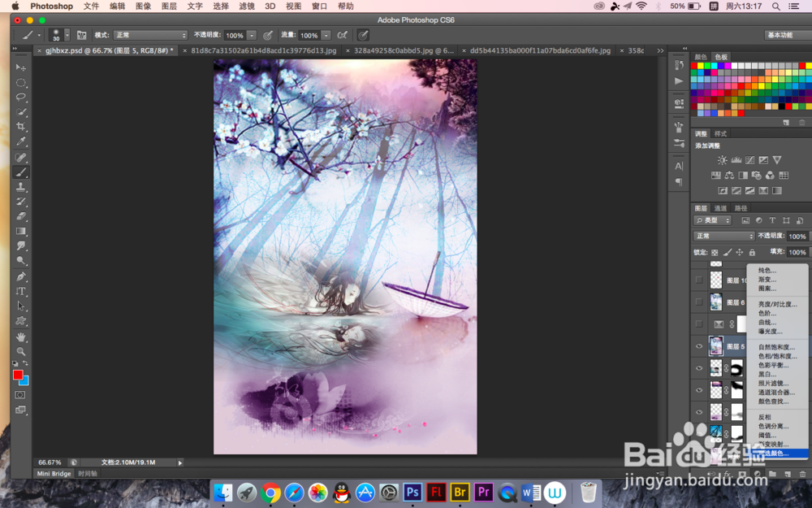Select the Path Selection tool

pos(21,306)
